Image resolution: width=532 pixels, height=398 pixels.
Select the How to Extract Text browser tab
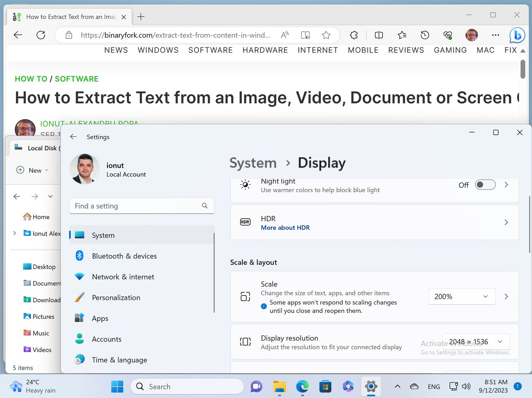(x=68, y=17)
